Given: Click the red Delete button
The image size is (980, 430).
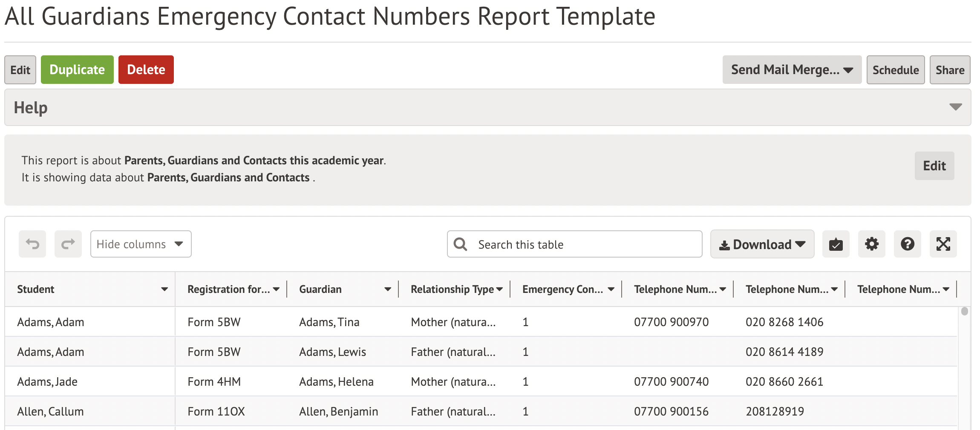Looking at the screenshot, I should pos(146,70).
